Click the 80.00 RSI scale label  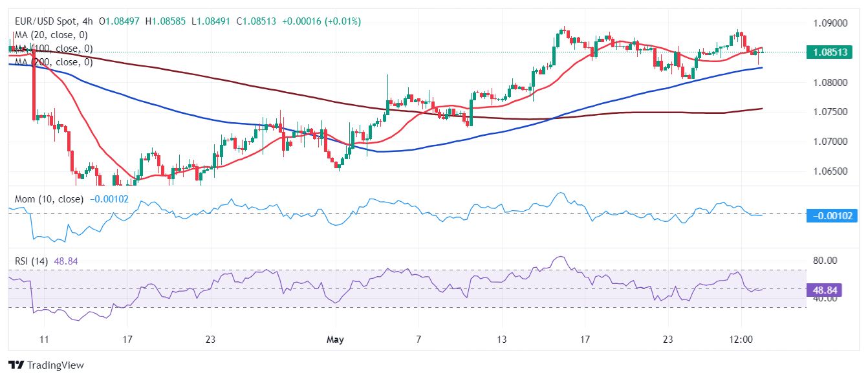825,261
